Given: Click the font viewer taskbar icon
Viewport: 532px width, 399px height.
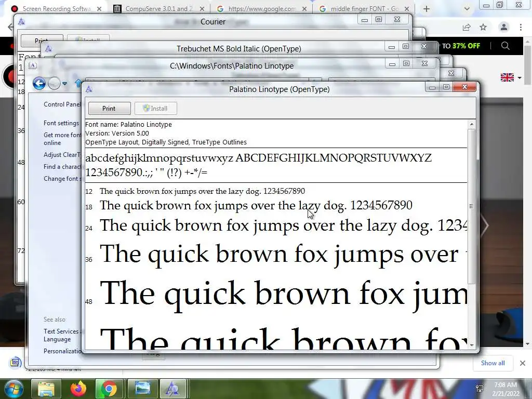Looking at the screenshot, I should [x=172, y=389].
